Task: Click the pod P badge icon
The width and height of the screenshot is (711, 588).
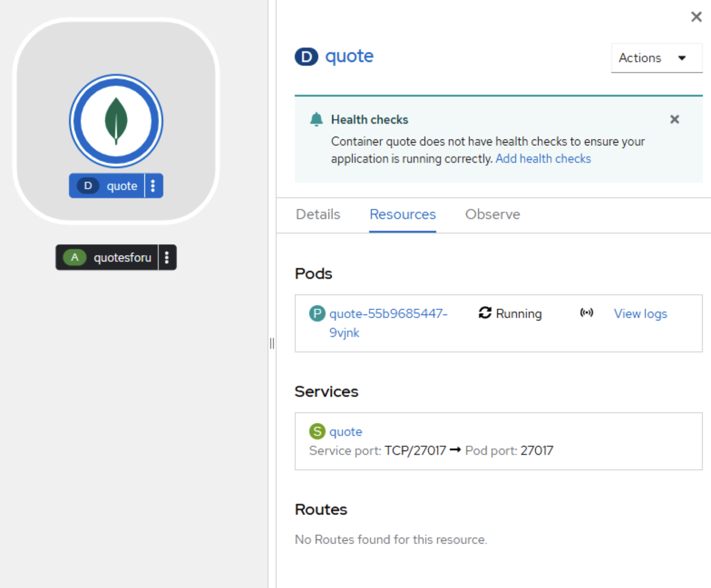Action: click(x=317, y=314)
